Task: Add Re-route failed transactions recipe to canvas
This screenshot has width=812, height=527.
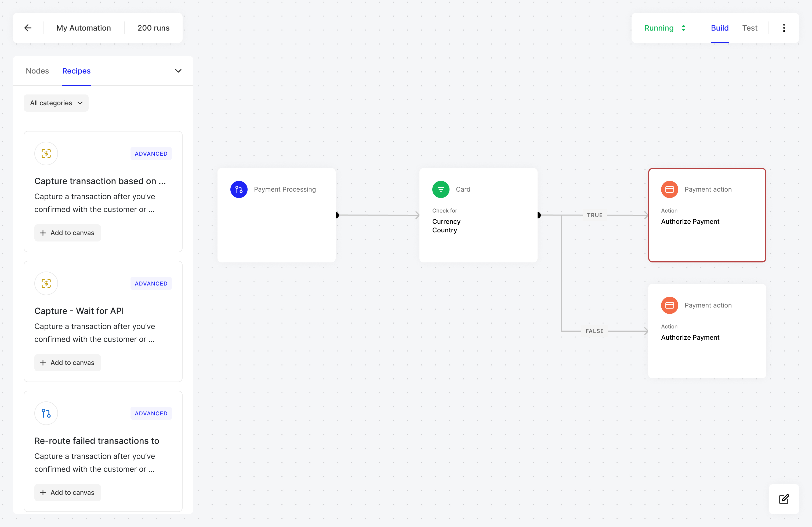Action: pos(68,493)
